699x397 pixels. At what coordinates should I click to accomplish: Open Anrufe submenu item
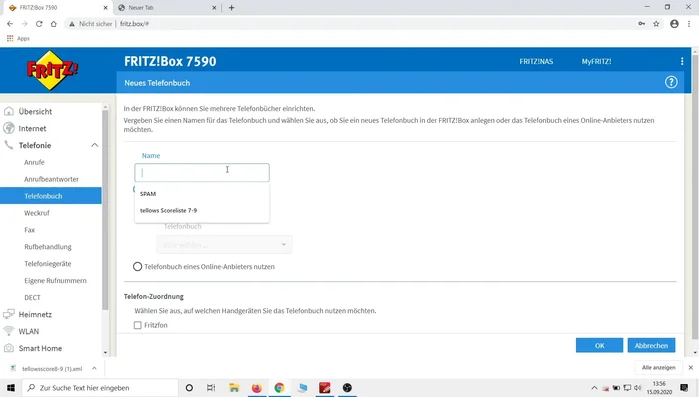click(34, 162)
